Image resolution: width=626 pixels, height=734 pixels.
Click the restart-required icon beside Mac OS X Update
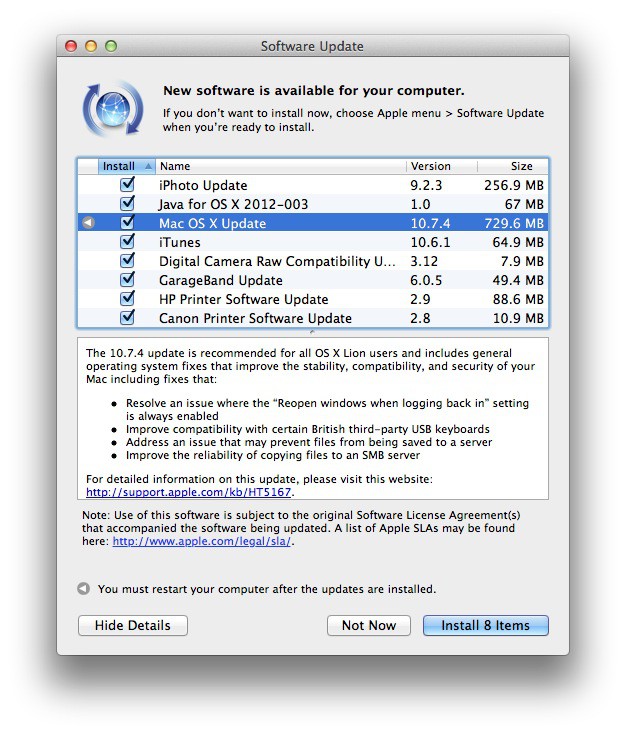87,223
